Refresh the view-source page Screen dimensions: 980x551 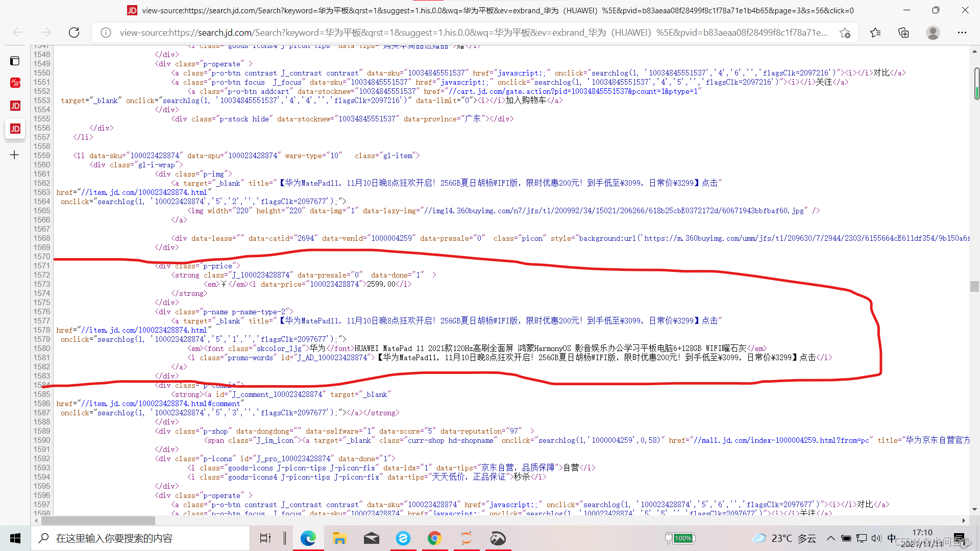click(74, 33)
